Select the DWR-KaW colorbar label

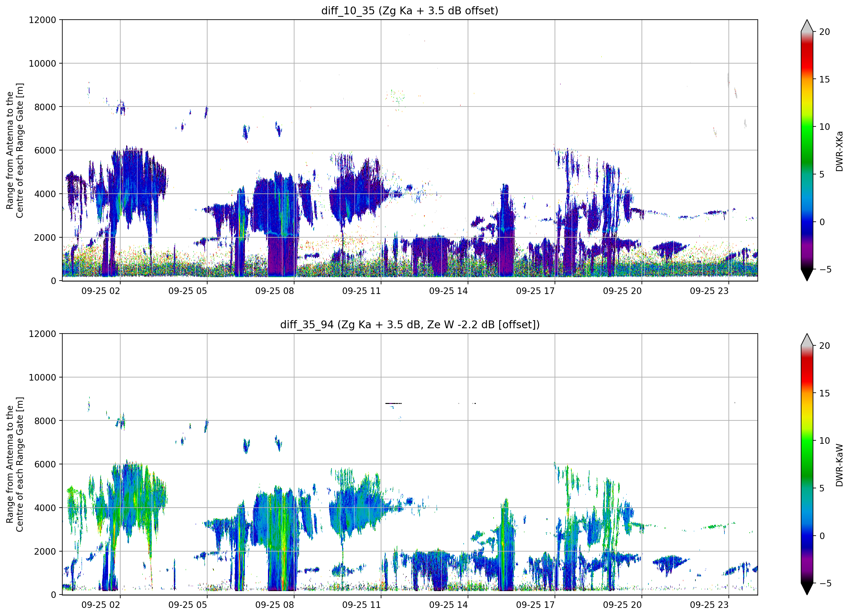839,465
